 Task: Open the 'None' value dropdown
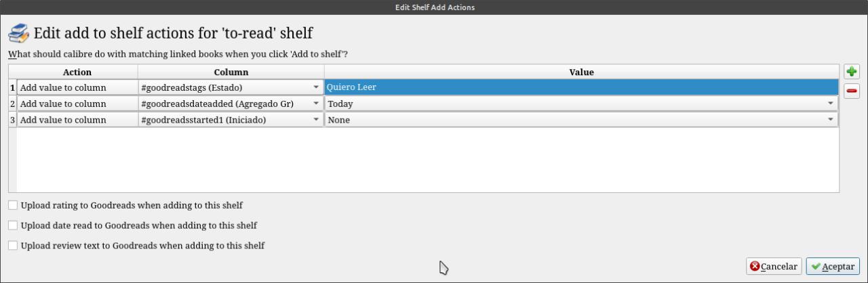pos(831,120)
